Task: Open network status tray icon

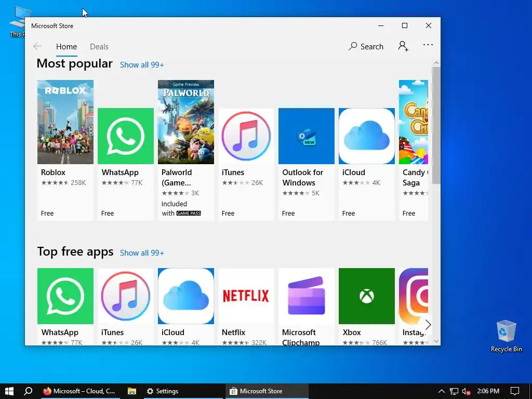Action: [454, 391]
